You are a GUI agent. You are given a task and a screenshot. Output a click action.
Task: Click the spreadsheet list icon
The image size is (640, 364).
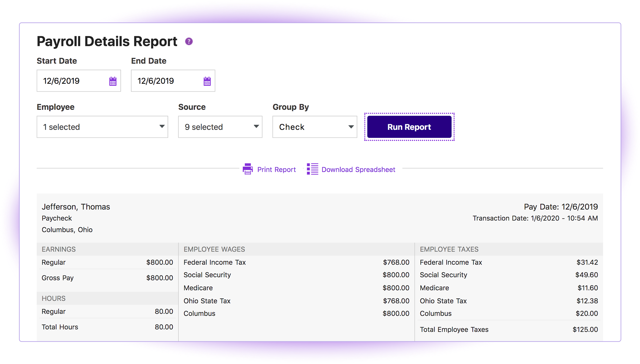tap(312, 169)
